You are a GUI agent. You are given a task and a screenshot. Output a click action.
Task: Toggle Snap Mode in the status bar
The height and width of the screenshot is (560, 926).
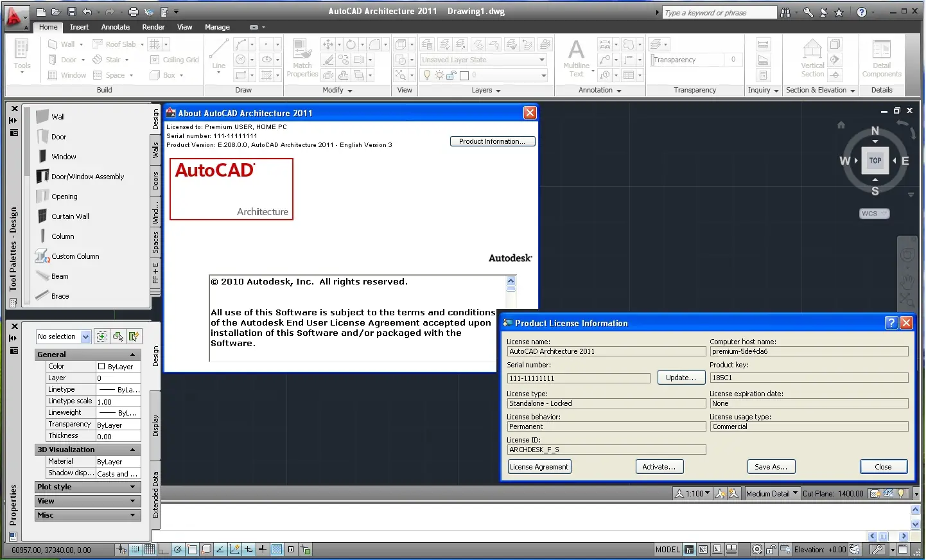click(135, 550)
